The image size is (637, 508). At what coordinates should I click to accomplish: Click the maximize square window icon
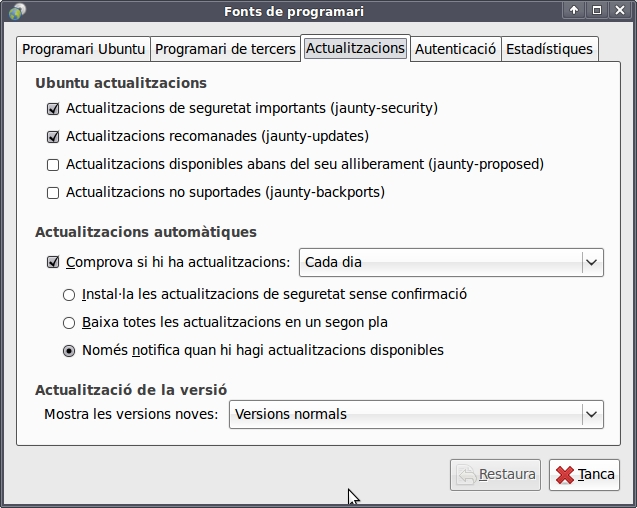point(597,10)
